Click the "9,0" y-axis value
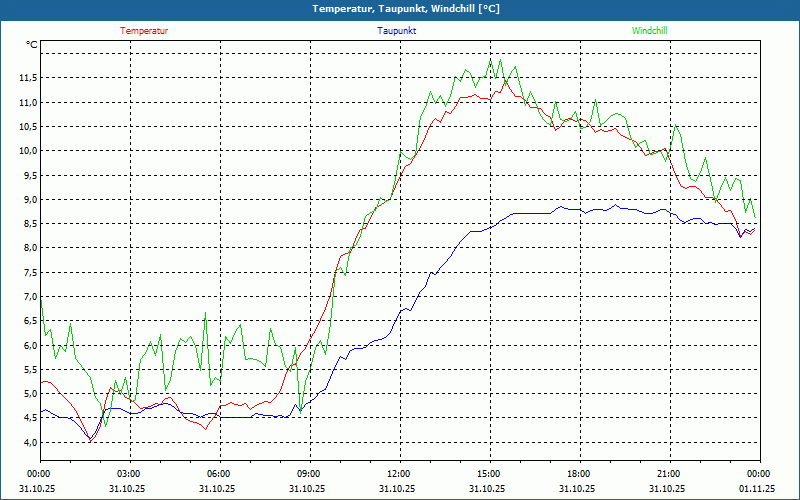Image resolution: width=800 pixels, height=500 pixels. pyautogui.click(x=30, y=199)
